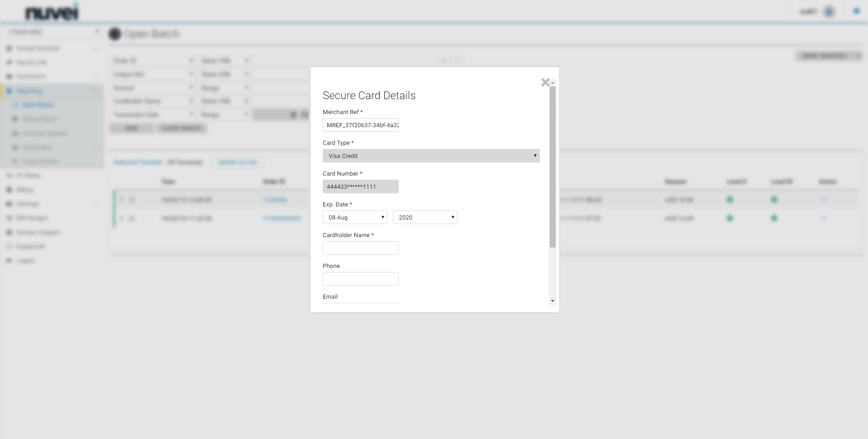Image resolution: width=868 pixels, height=439 pixels.
Task: Click the masked Card Number field
Action: click(x=360, y=186)
